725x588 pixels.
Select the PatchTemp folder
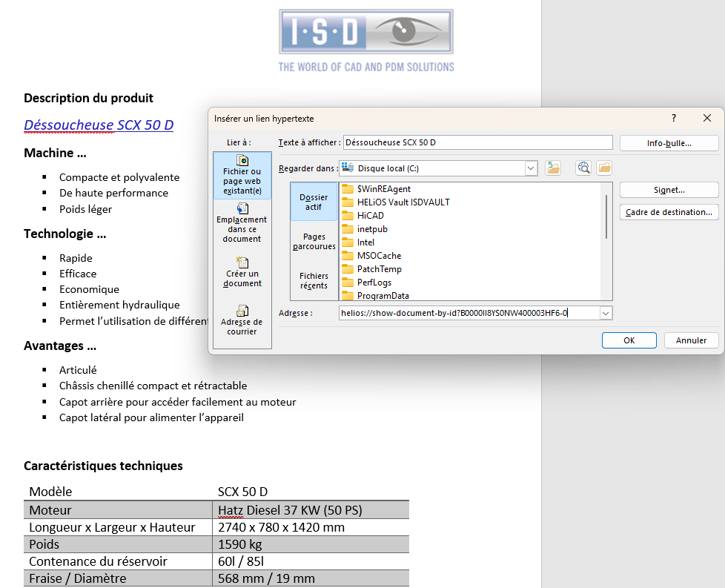(371, 269)
